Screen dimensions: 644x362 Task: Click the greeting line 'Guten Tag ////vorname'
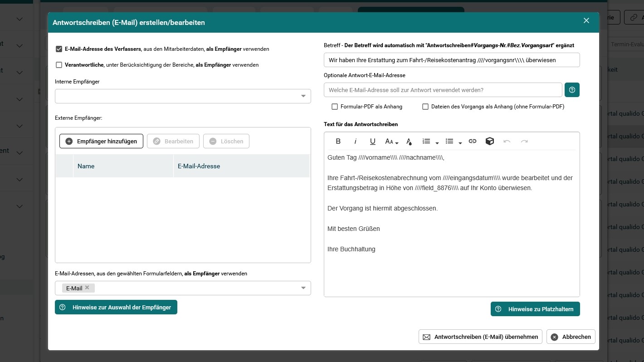click(386, 157)
